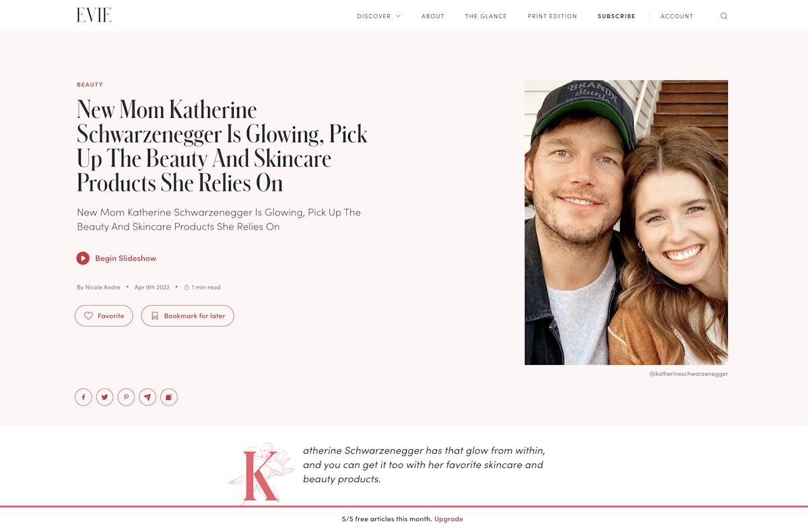This screenshot has height=532, width=808.
Task: Share article via Twitter icon
Action: 105,397
